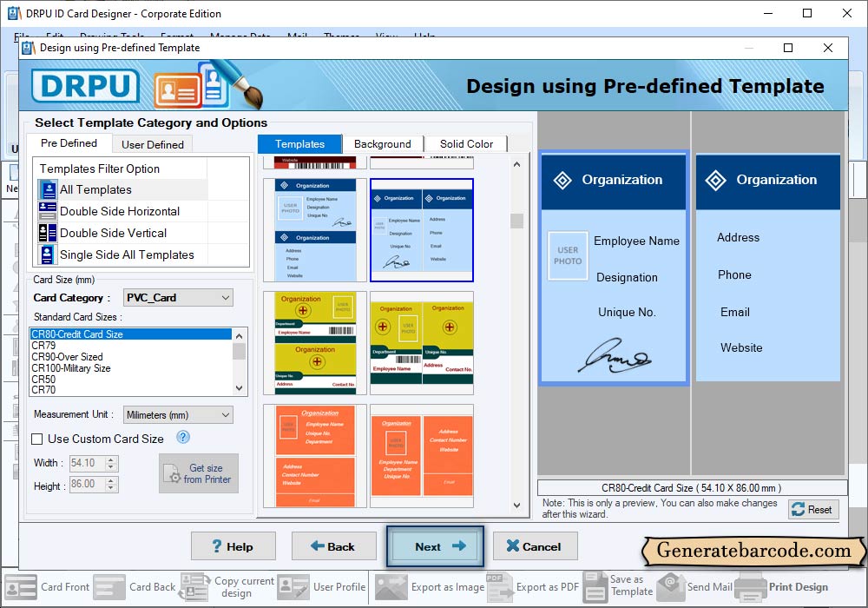Click the All Templates filter icon
Viewport: 868px width, 608px height.
coord(48,189)
